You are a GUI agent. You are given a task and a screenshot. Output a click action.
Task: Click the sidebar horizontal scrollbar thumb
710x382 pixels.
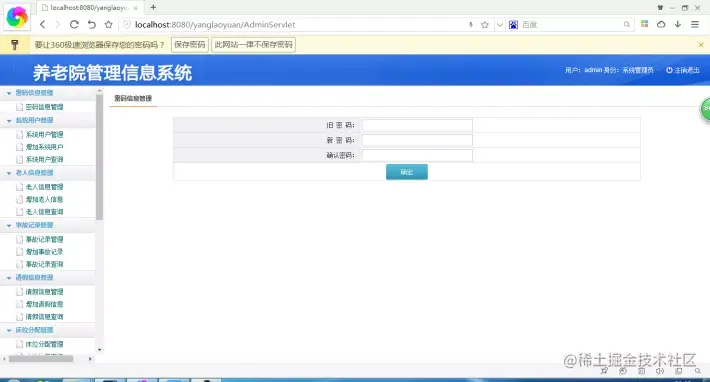[x=41, y=359]
